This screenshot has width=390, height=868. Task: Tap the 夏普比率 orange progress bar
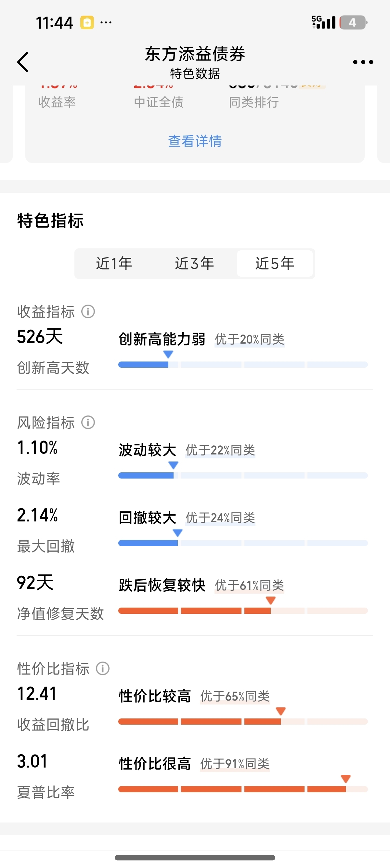[x=243, y=789]
